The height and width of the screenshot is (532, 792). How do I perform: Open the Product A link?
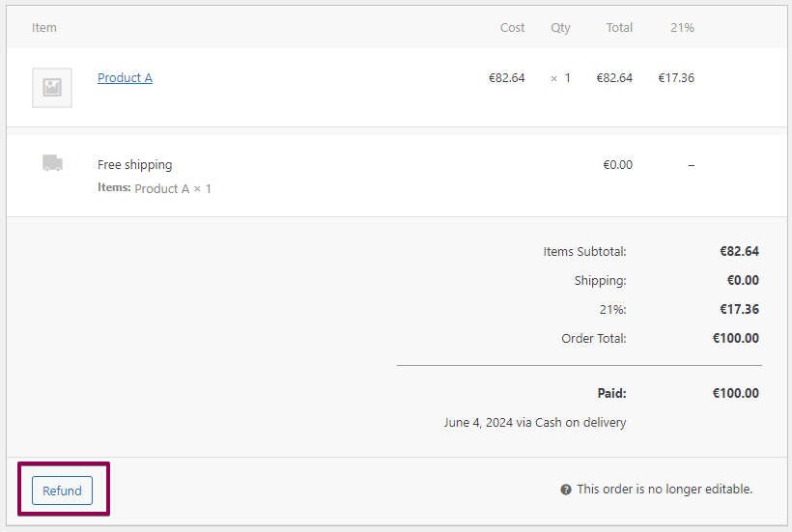tap(125, 78)
